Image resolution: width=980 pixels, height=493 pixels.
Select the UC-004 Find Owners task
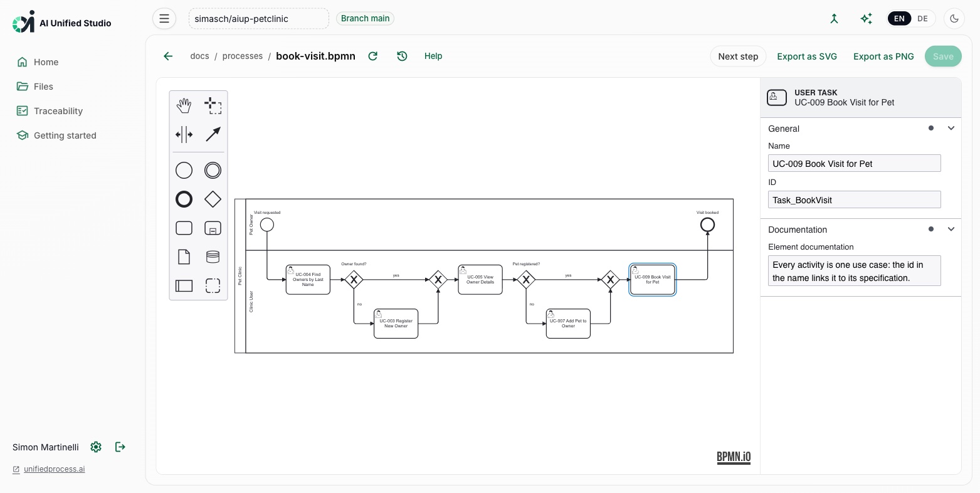click(x=308, y=280)
